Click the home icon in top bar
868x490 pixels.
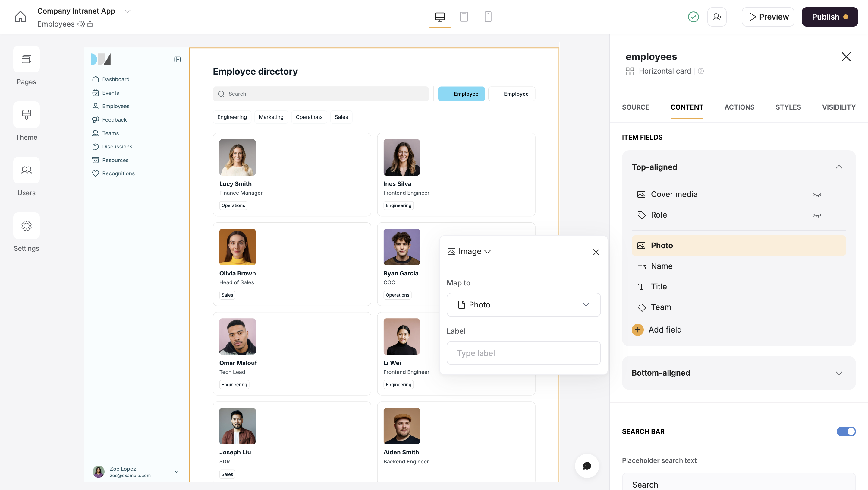(20, 17)
